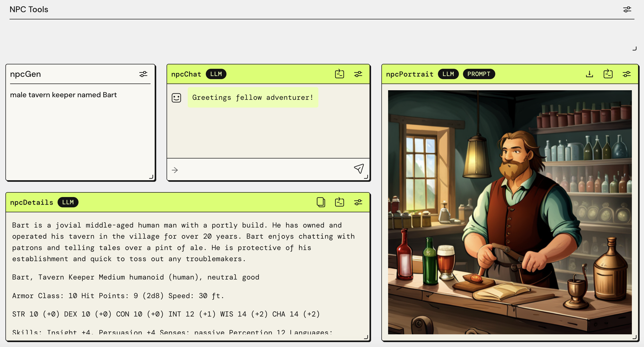Click into the npcChat message input field
The image size is (644, 347).
(263, 170)
